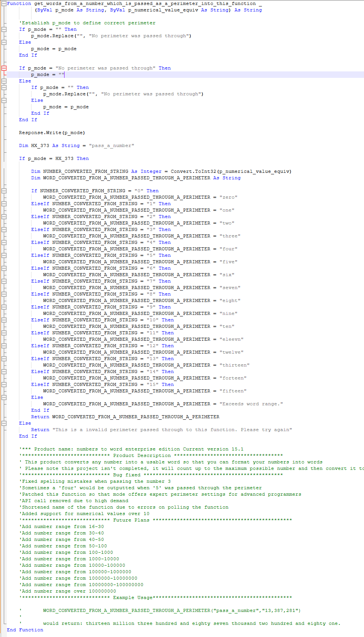The image size is (364, 637).
Task: Collapse the Function get_words_from_a_number fold box
Action: (x=4, y=3)
